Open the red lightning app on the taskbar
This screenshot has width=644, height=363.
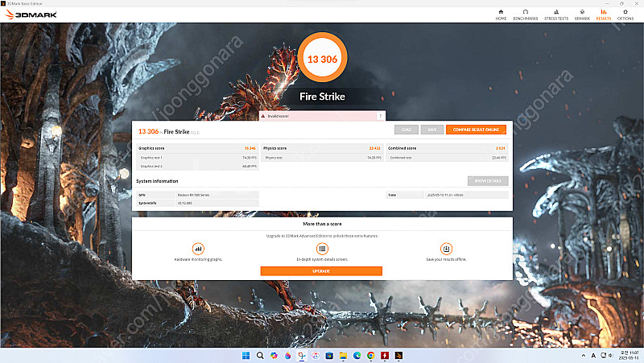pyautogui.click(x=385, y=356)
